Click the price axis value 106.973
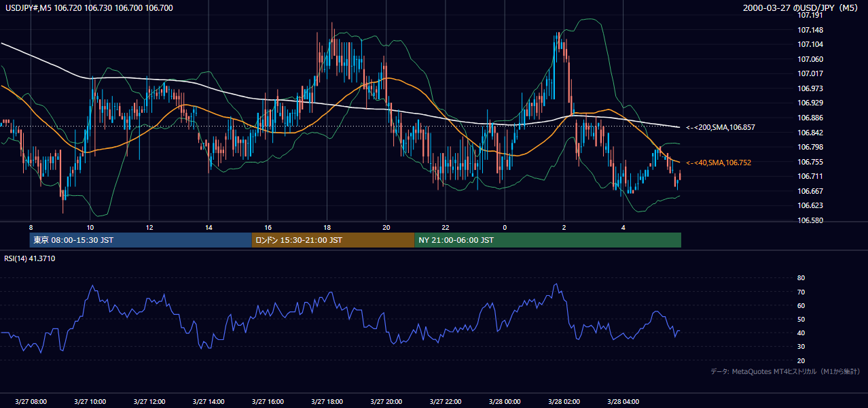868x408 pixels. (x=811, y=88)
